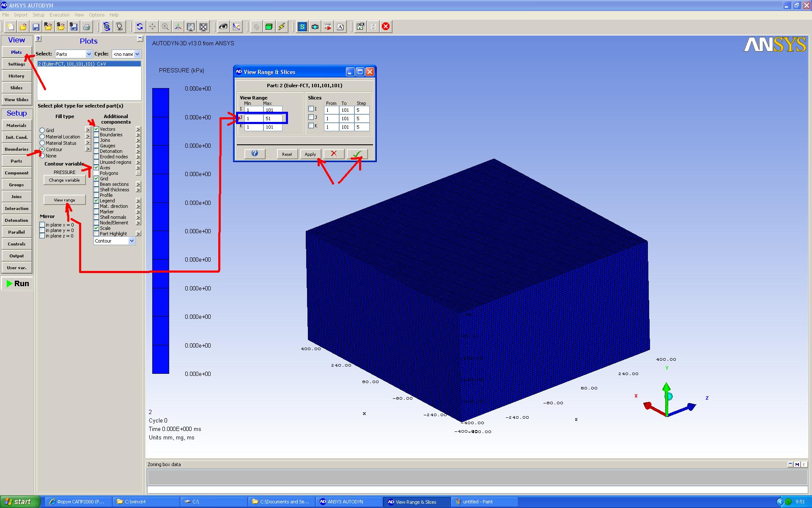Viewport: 812px width, 508px height.
Task: Toggle the Vectors checkbox
Action: [96, 129]
